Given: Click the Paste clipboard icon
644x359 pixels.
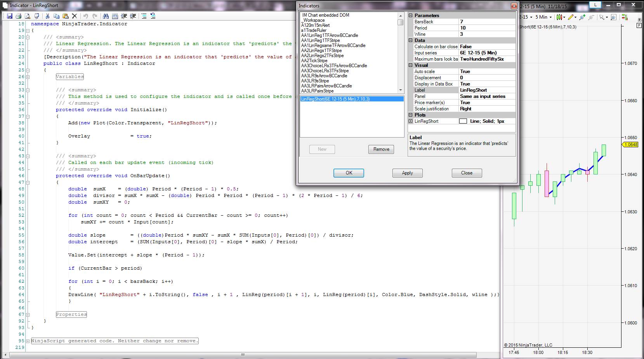Looking at the screenshot, I should coord(66,16).
